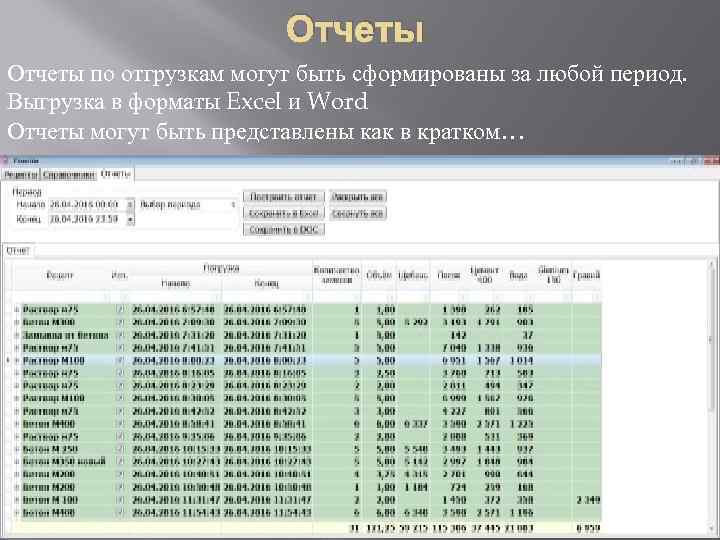
Task: Click the Вода column header
Action: pyautogui.click(x=518, y=276)
